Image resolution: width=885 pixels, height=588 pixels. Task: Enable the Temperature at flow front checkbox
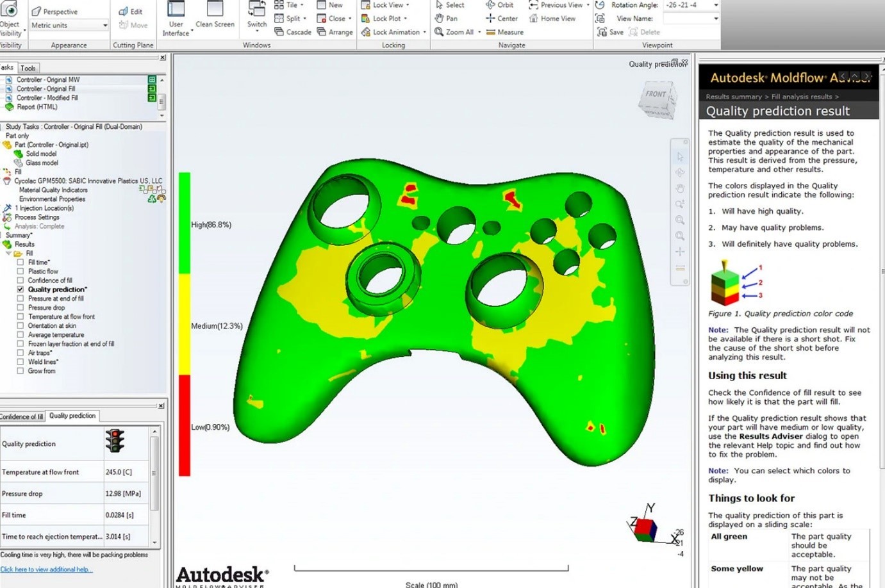21,316
